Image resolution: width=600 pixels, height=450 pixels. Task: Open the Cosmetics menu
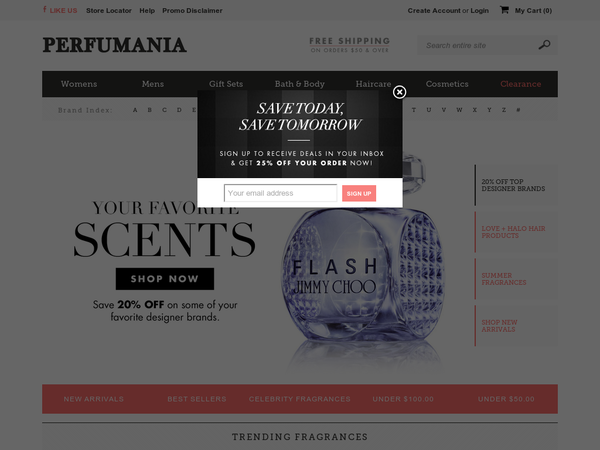click(447, 84)
